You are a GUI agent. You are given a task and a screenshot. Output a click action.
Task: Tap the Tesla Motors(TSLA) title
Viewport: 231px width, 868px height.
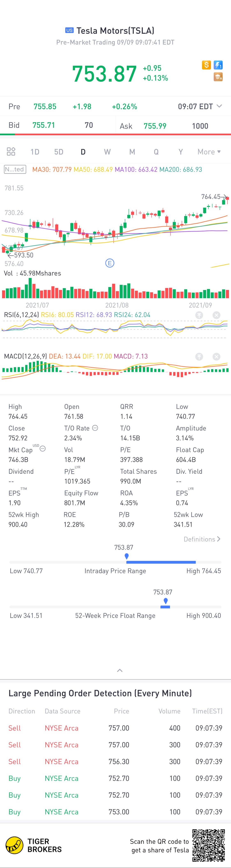(x=115, y=31)
